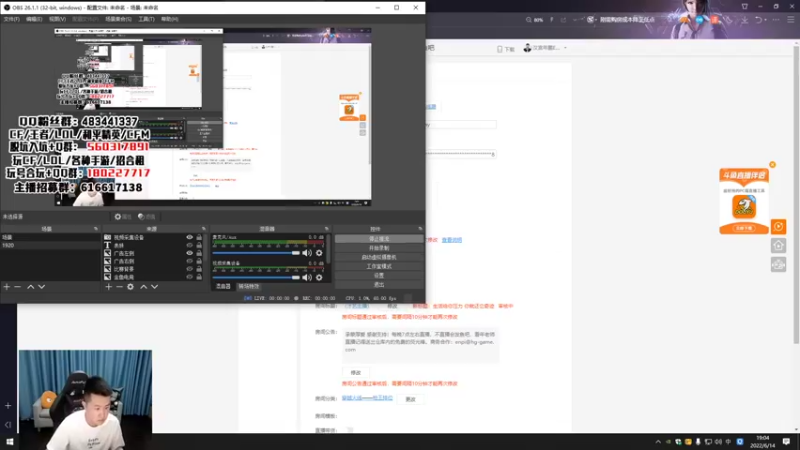Toggle visibility of the 广告右侧 source
The width and height of the screenshot is (800, 450).
[x=189, y=261]
